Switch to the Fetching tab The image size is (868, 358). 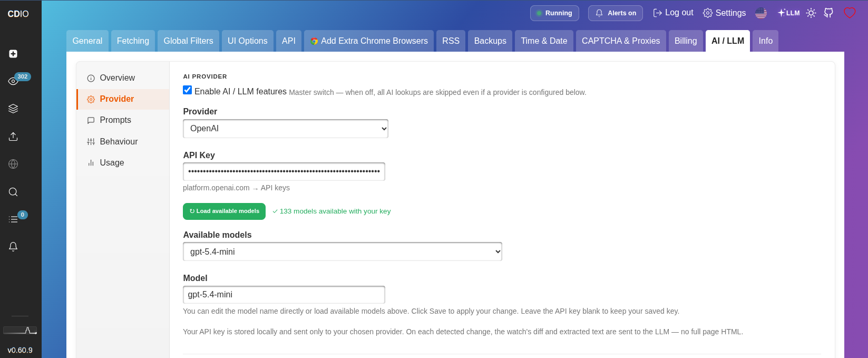tap(133, 41)
